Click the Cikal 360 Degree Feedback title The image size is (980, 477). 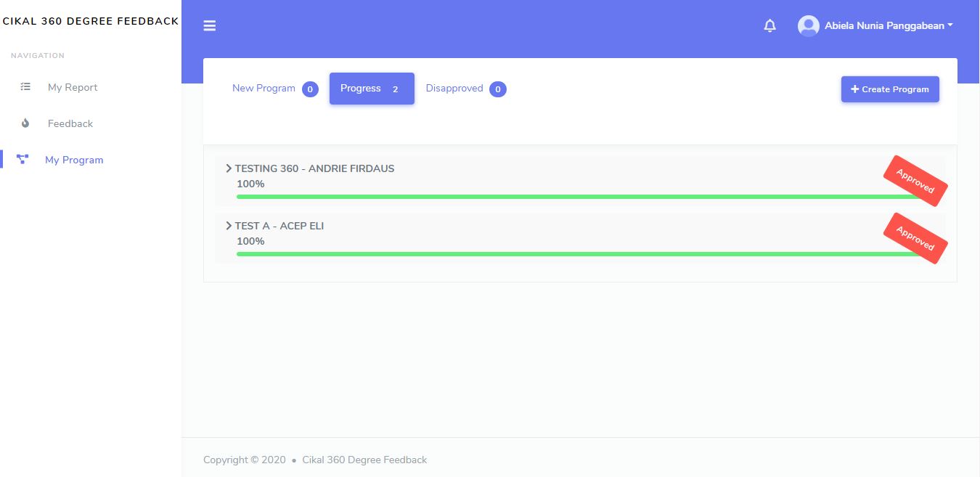(90, 21)
